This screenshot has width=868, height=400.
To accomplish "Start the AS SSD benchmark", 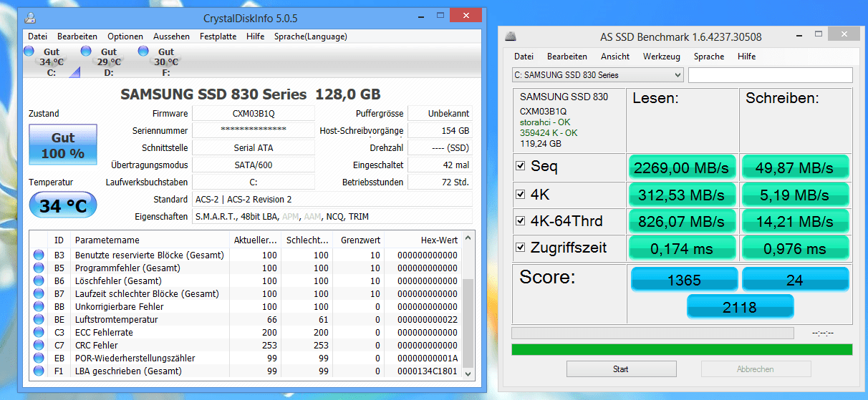I will (x=621, y=369).
